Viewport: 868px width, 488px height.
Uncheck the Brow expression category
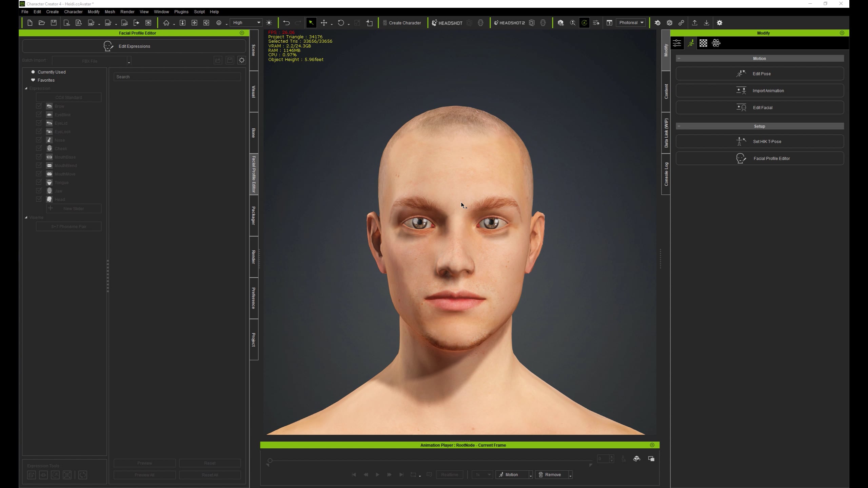pos(39,106)
